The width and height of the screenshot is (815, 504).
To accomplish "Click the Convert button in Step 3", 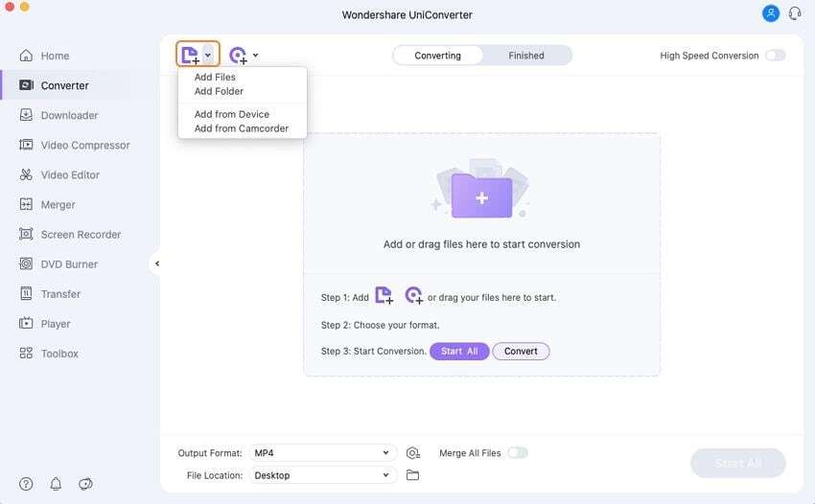I will pyautogui.click(x=521, y=351).
